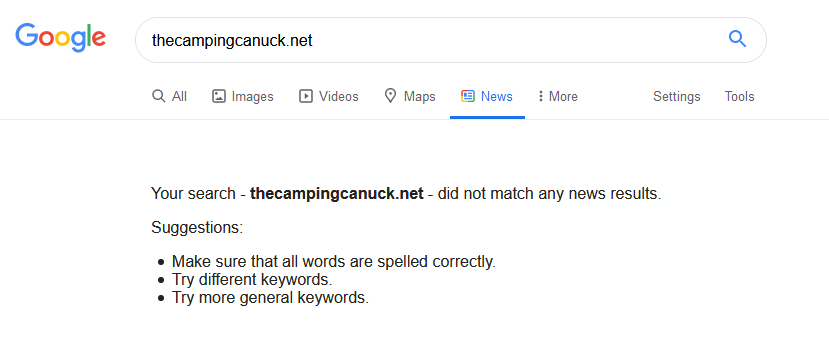Click the newspaper icon beside News
Image resolution: width=829 pixels, height=360 pixels.
click(467, 96)
